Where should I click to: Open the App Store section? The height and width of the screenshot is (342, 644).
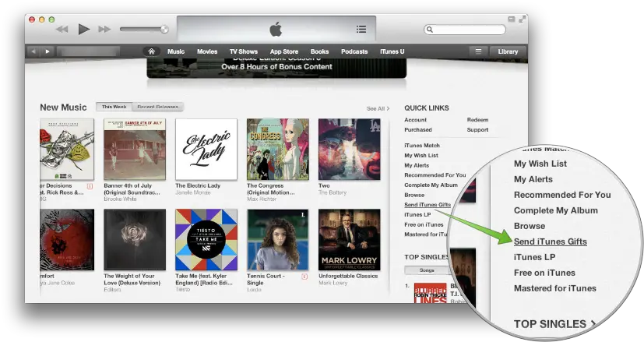coord(284,51)
